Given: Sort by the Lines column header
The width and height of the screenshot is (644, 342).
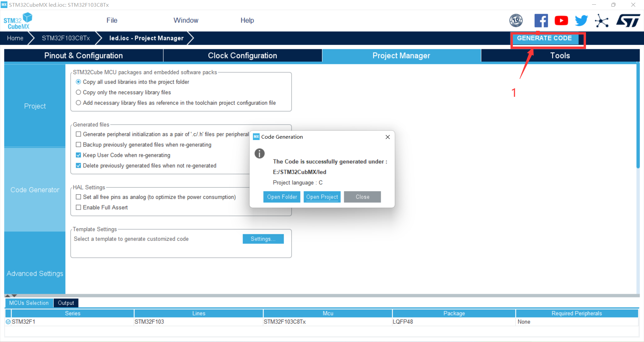Looking at the screenshot, I should pyautogui.click(x=199, y=313).
